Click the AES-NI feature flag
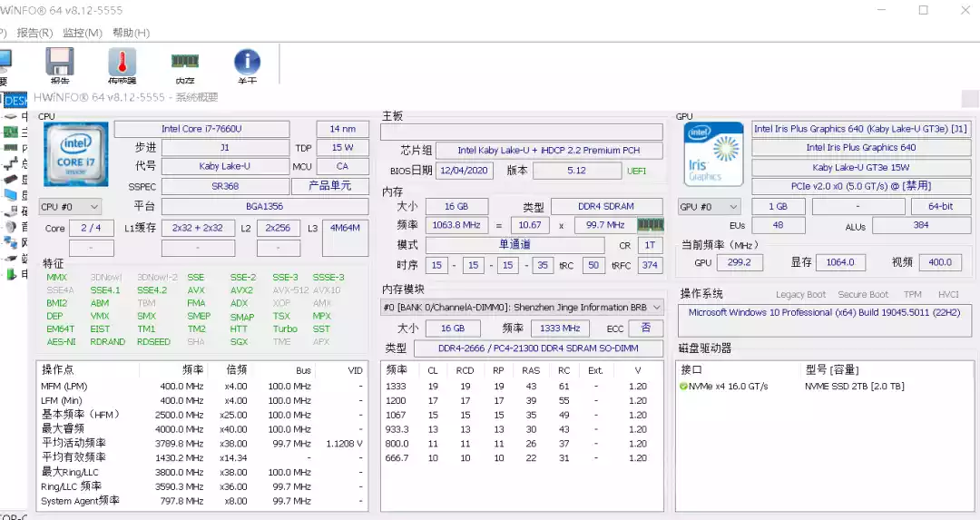 (62, 342)
